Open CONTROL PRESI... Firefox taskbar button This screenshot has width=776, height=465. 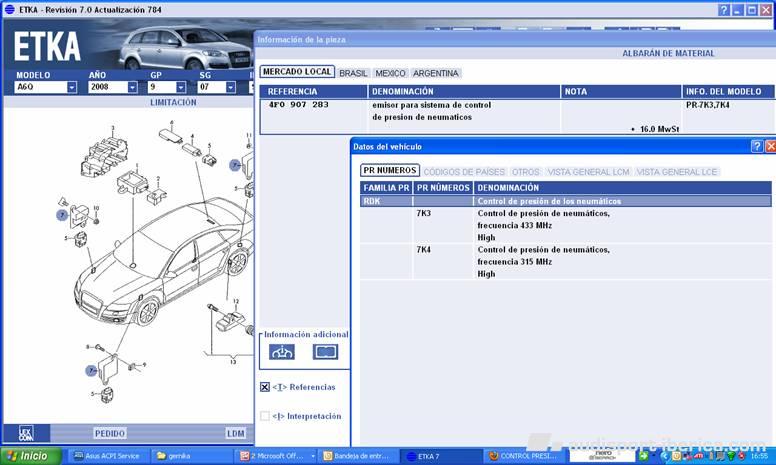[x=526, y=456]
